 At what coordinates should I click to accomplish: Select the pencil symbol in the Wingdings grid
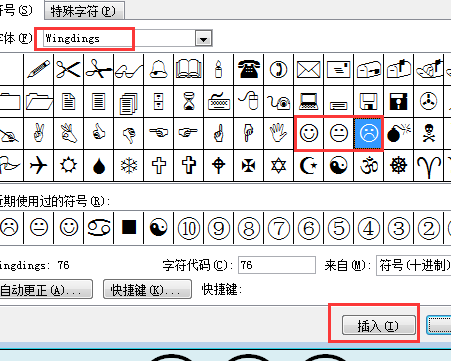pyautogui.click(x=39, y=69)
